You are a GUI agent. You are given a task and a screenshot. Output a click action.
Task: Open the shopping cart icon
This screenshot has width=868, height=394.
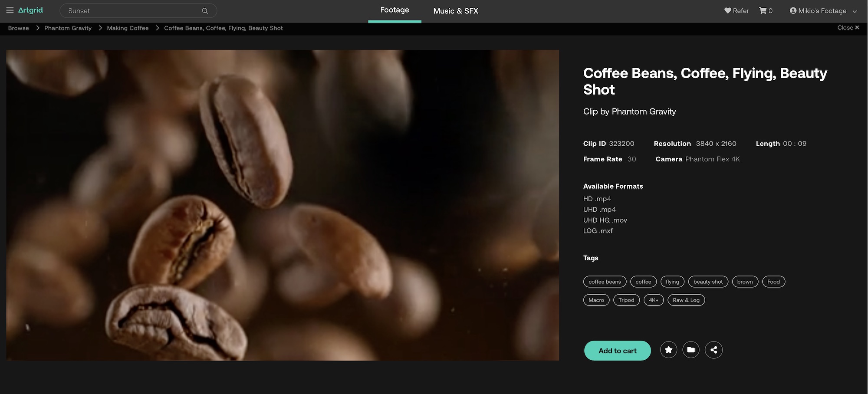pyautogui.click(x=763, y=11)
